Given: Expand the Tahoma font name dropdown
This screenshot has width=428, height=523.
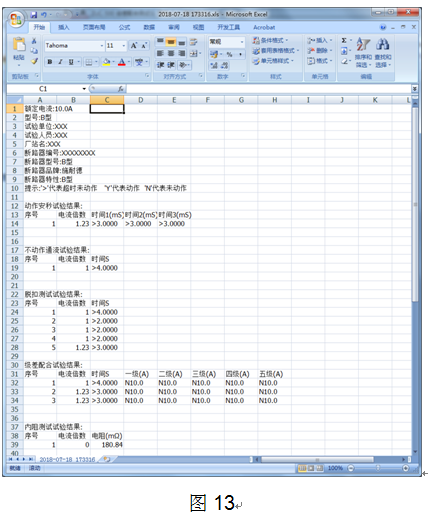Looking at the screenshot, I should (102, 45).
